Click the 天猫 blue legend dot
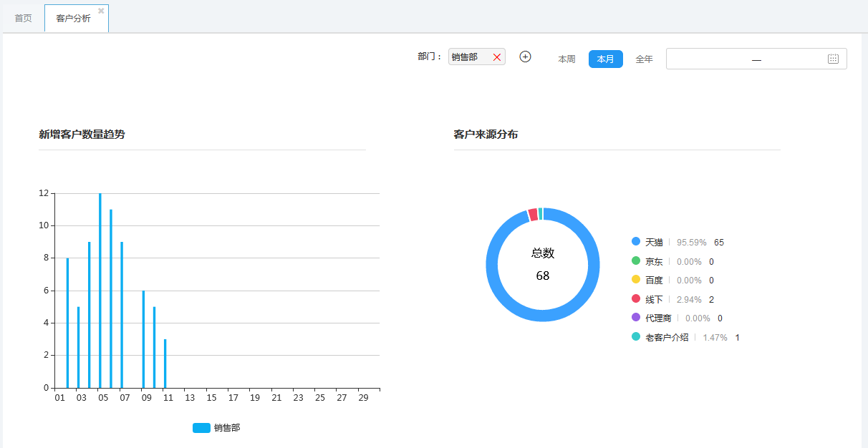The width and height of the screenshot is (868, 448). click(635, 242)
